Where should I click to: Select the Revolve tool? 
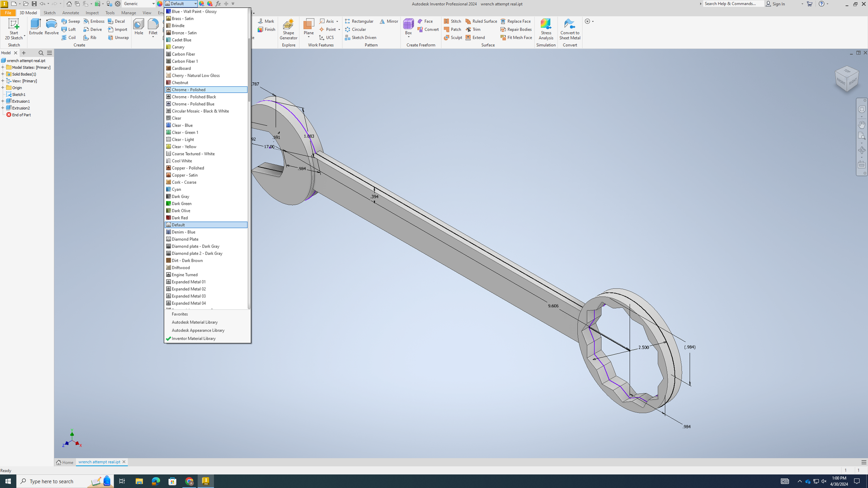(x=51, y=29)
